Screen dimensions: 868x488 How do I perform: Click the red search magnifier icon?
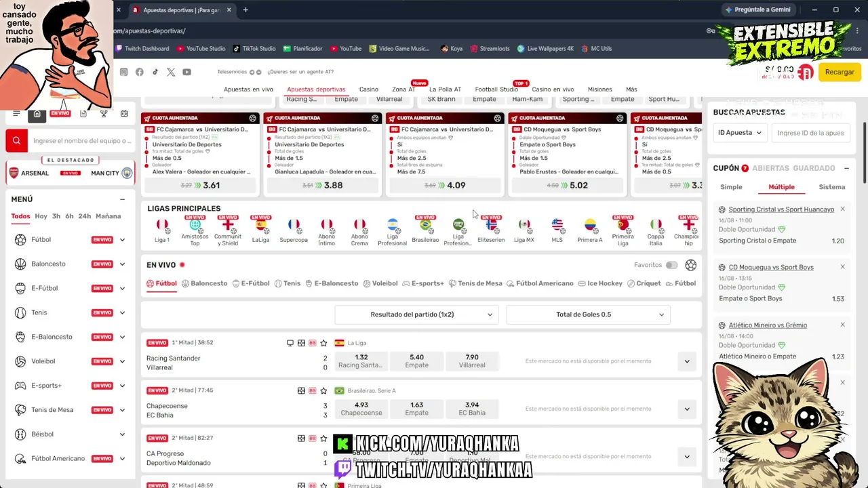click(16, 140)
